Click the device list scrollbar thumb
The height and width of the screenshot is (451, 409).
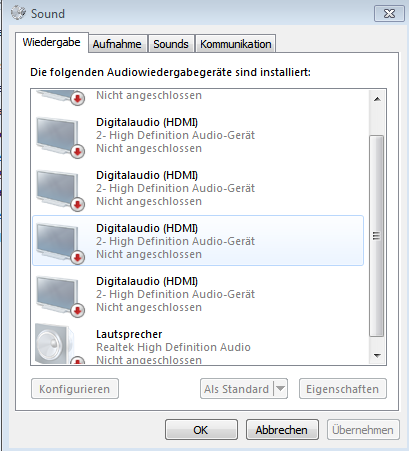(x=377, y=236)
